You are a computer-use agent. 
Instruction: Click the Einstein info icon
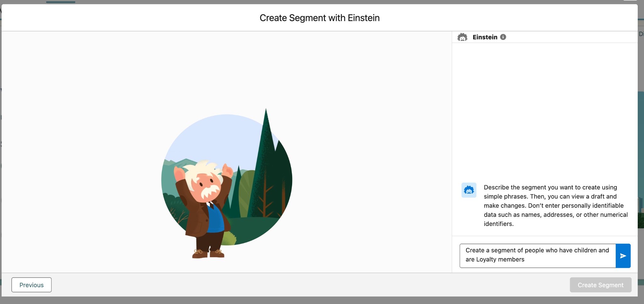tap(503, 37)
